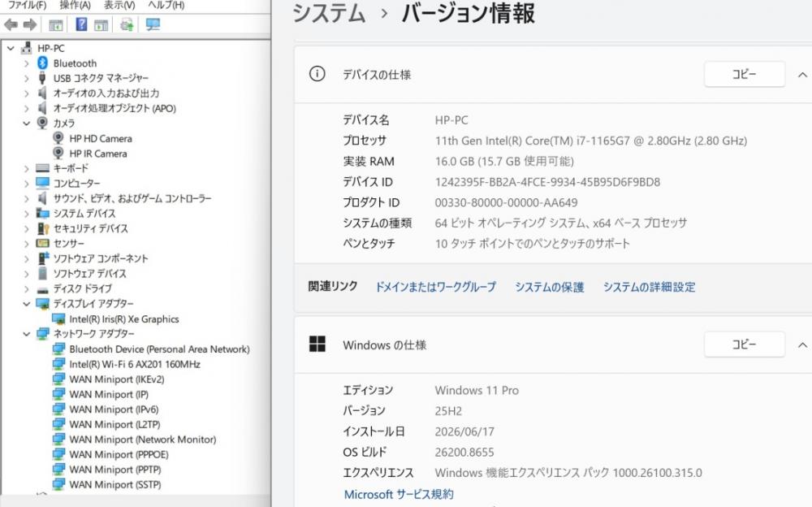
Task: Click コピー button for Windows の仕様
Action: [744, 344]
